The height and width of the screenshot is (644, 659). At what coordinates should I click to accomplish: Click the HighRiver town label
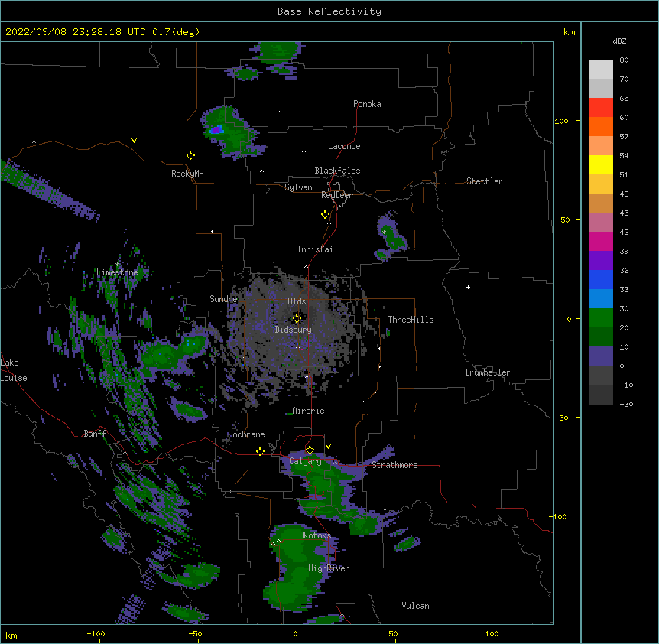pos(329,568)
